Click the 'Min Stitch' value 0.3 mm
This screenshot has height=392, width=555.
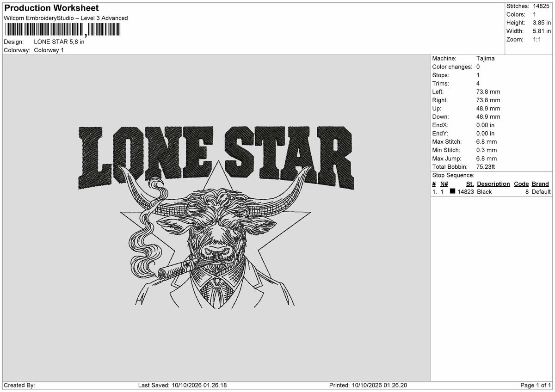(487, 150)
